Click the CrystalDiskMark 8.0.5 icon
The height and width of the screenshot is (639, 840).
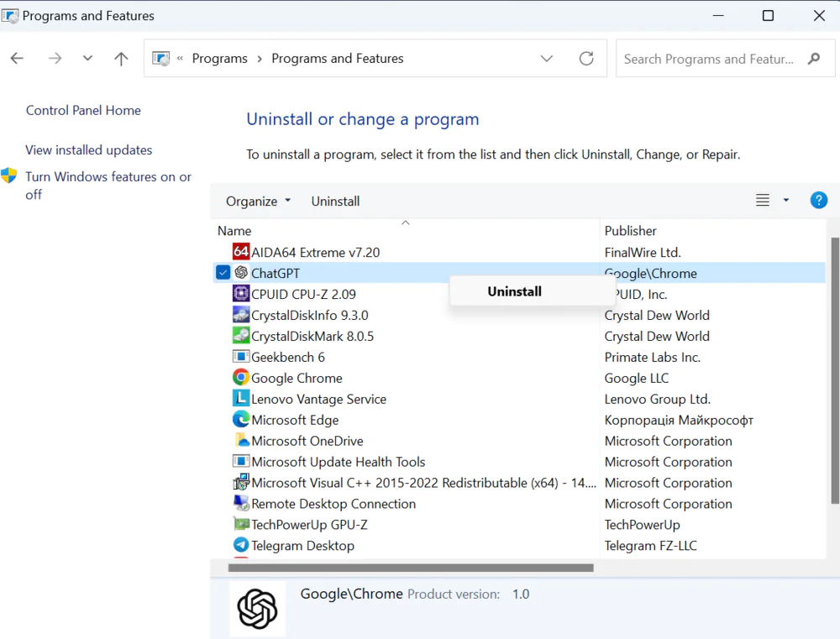point(241,335)
